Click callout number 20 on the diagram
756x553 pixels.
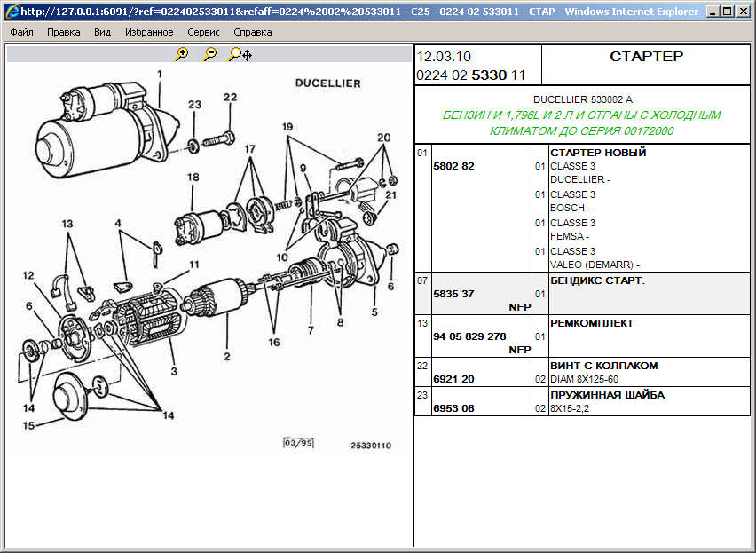point(384,138)
